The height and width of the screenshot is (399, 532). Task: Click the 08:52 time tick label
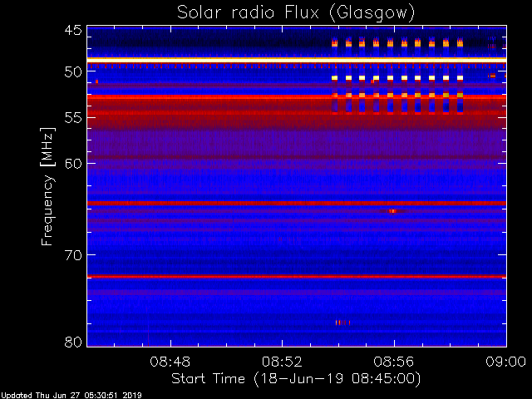[x=283, y=362]
